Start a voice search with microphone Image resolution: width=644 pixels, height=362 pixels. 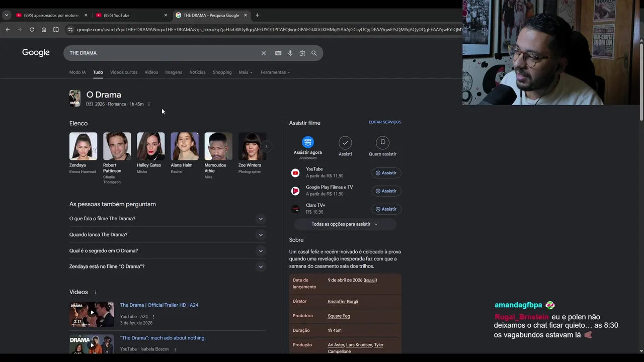tap(290, 53)
